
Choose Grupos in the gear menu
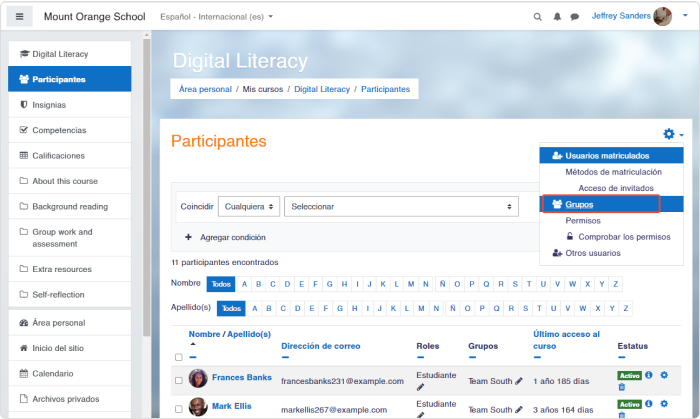[611, 204]
